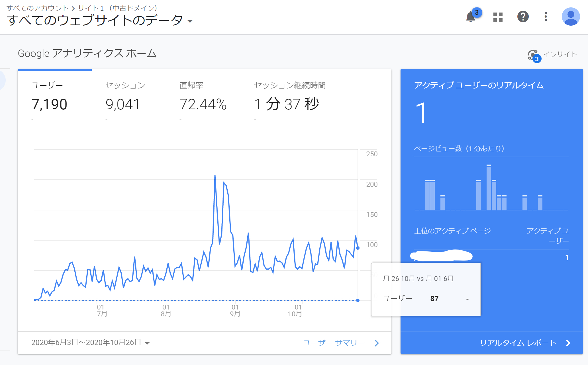Open the help menu
Viewport: 588px width, 365px height.
click(x=523, y=17)
